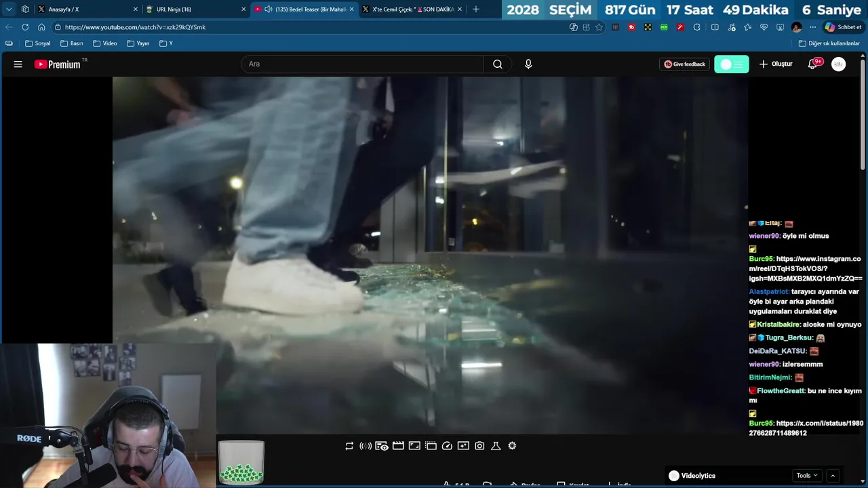
Task: Open the Sosyal bookmarks folder
Action: (x=38, y=43)
